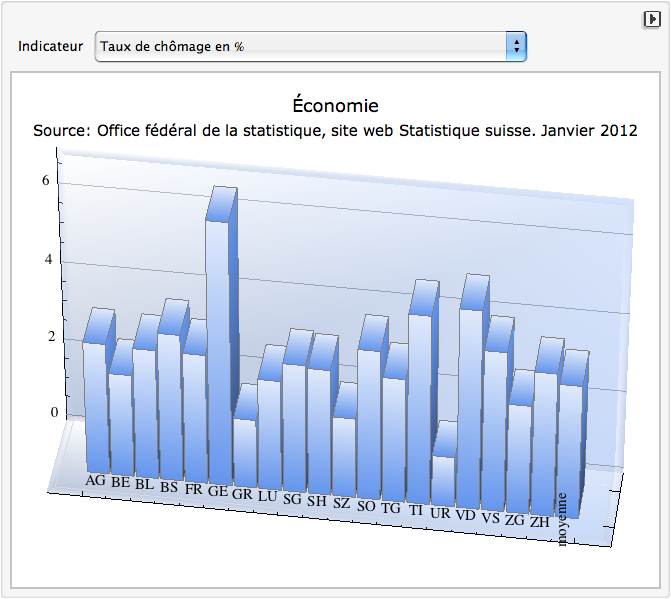Click the 'AG' axis label

pyautogui.click(x=95, y=480)
